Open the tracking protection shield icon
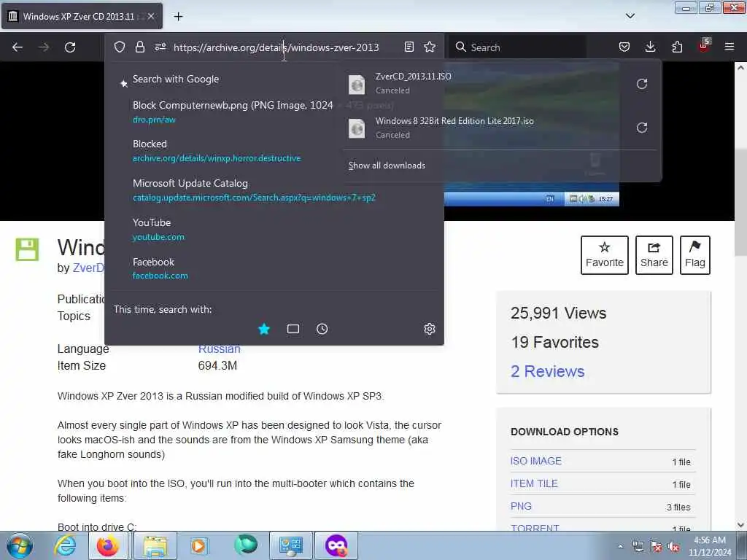This screenshot has height=560, width=747. 120,47
